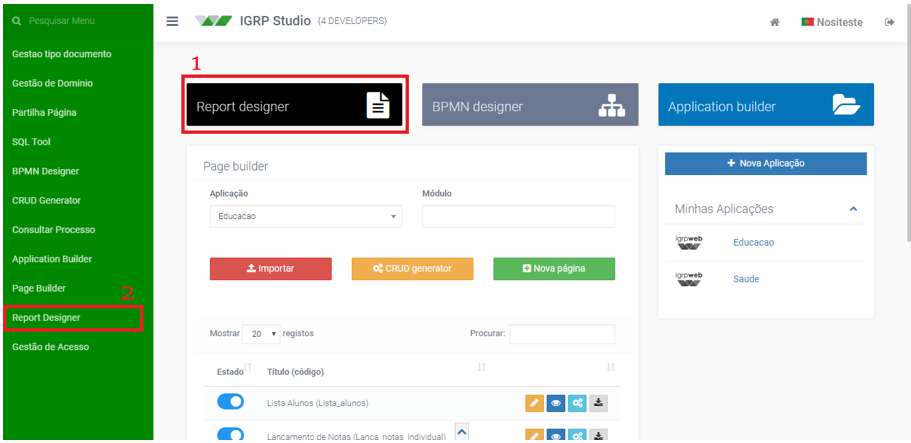The height and width of the screenshot is (443, 911).
Task: Preview Lancamento de Notas with eye icon
Action: pyautogui.click(x=556, y=435)
